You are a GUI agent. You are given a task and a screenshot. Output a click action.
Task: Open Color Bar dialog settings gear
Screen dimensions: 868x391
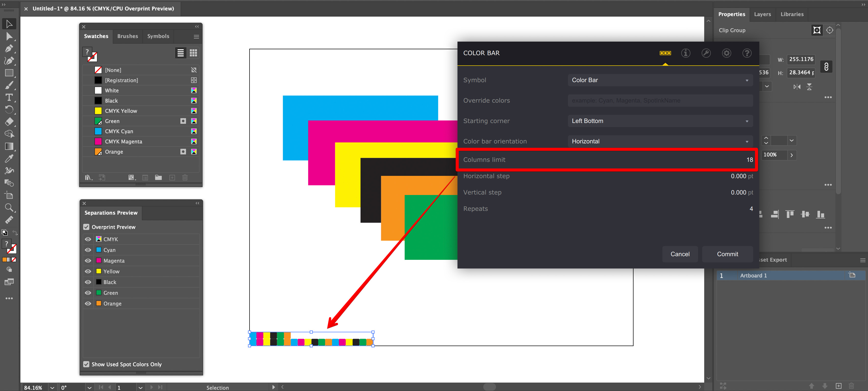click(x=726, y=53)
